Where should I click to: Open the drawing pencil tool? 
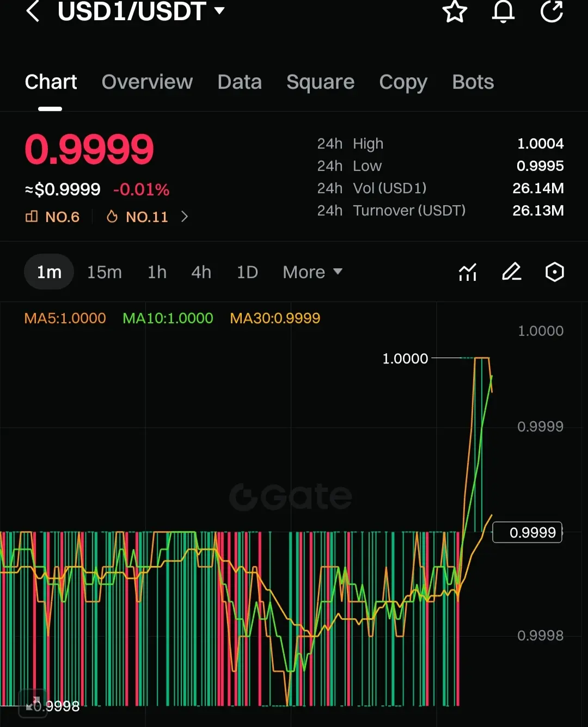coord(511,272)
